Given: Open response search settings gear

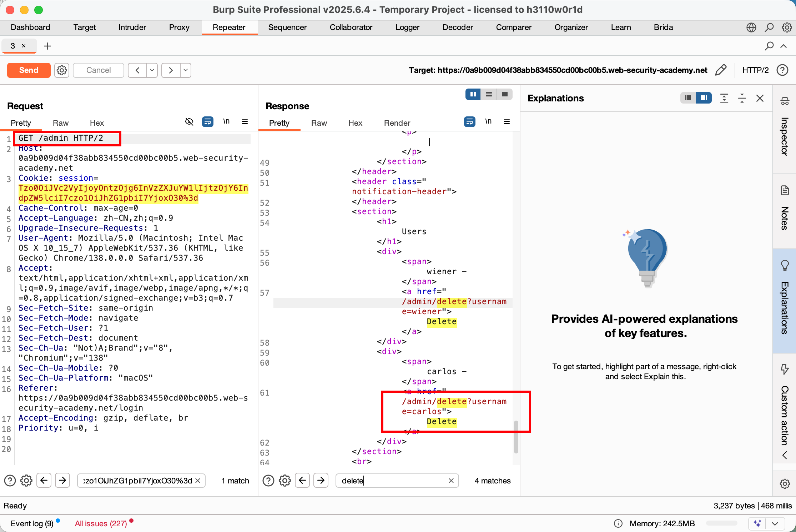Looking at the screenshot, I should coord(284,481).
